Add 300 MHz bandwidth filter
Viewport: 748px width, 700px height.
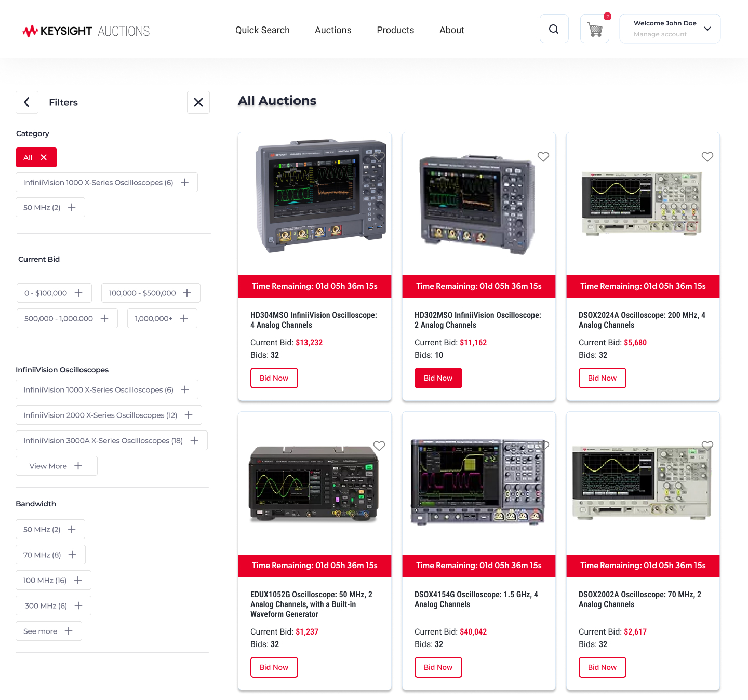click(x=54, y=605)
